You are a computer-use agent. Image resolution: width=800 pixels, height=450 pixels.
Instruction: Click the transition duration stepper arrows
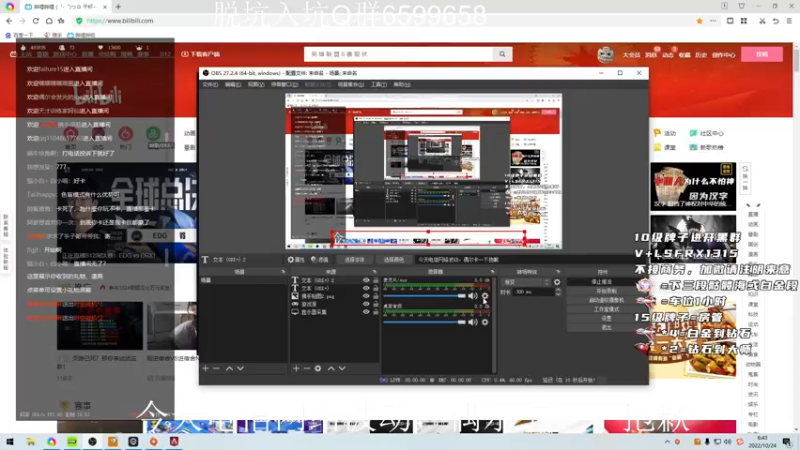pyautogui.click(x=558, y=292)
